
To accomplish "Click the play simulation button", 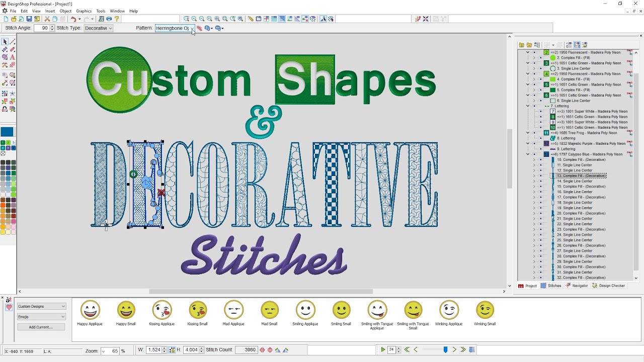I will click(383, 349).
